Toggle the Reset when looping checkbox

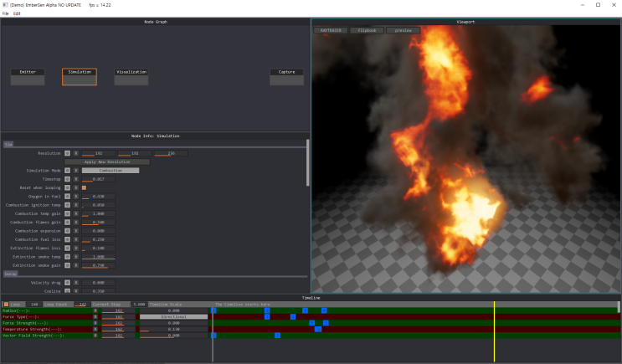point(84,187)
